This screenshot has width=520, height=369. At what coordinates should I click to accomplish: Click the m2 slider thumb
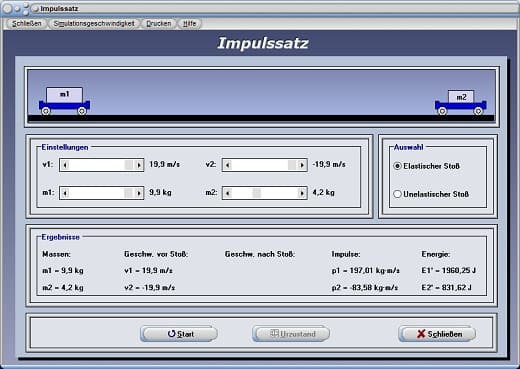(x=256, y=193)
